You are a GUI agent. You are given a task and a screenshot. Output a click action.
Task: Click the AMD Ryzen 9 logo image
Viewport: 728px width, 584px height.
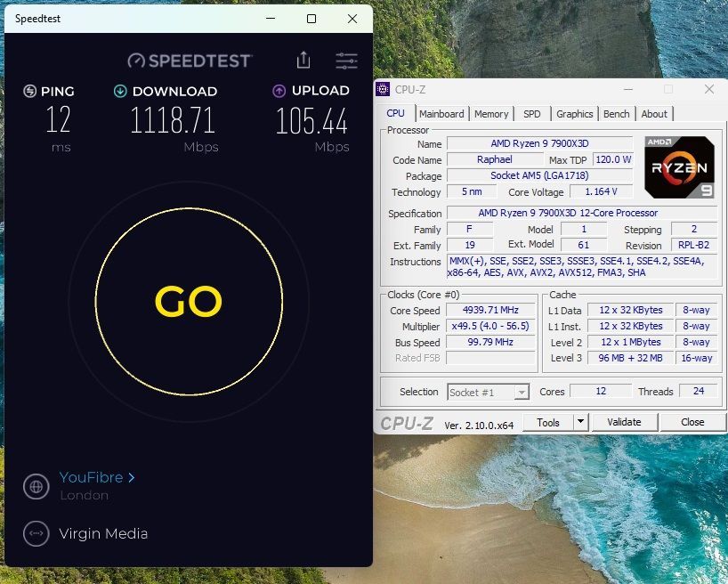click(679, 167)
